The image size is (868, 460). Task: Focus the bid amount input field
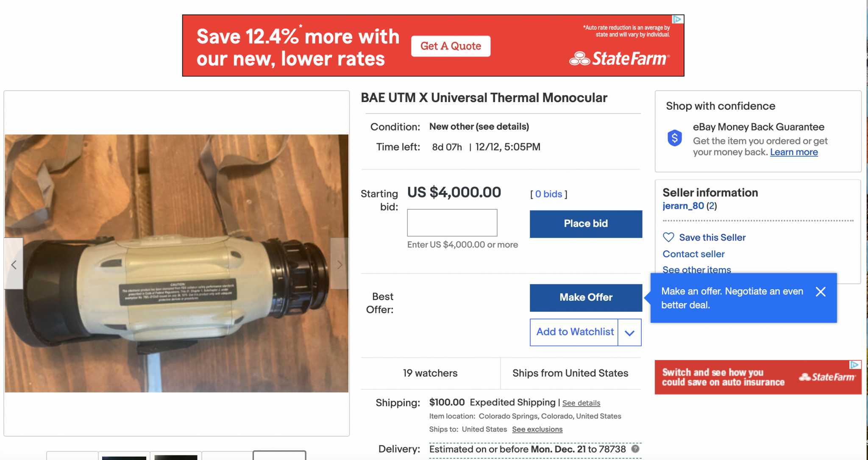(452, 222)
